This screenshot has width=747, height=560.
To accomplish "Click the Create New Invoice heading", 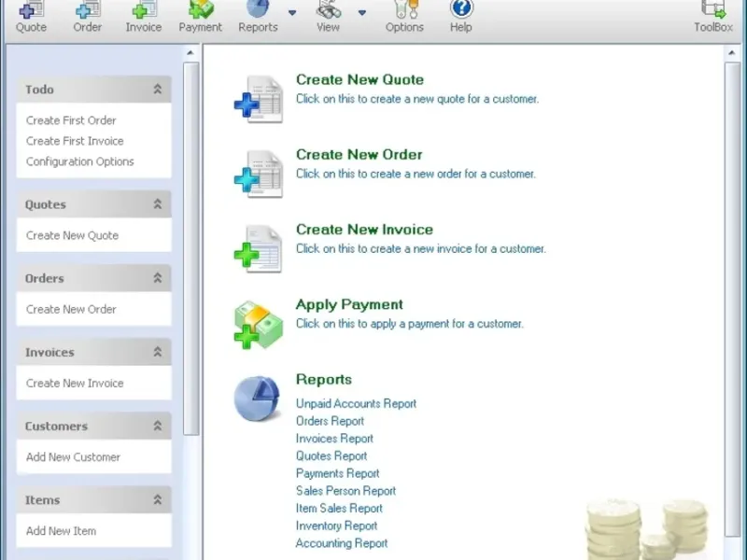I will [x=364, y=229].
